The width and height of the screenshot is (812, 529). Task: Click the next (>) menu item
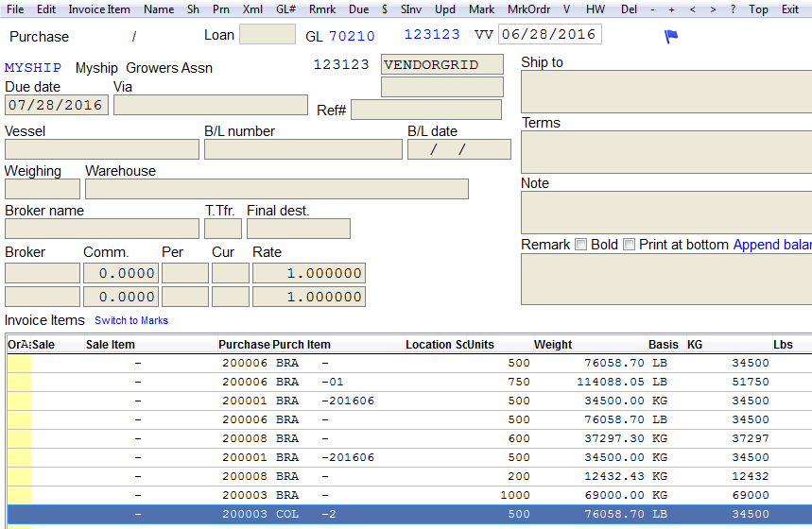coord(713,9)
